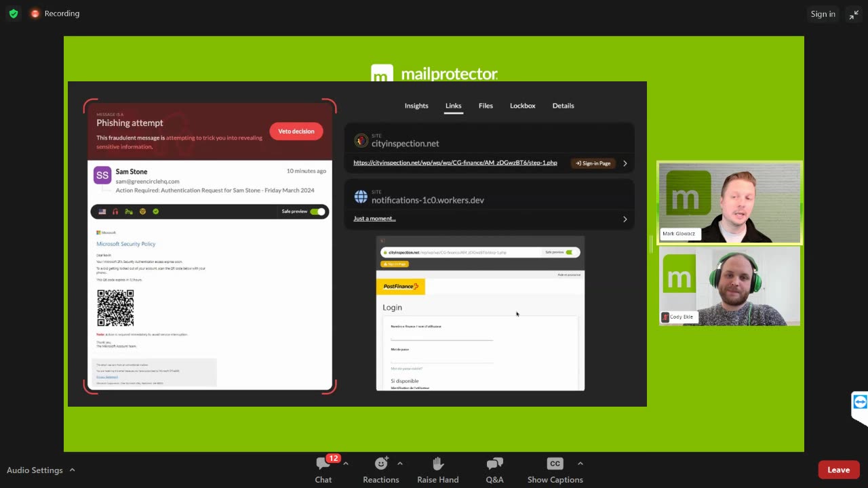Expand the Reactions options caret
Image resolution: width=868 pixels, height=488 pixels.
click(399, 464)
